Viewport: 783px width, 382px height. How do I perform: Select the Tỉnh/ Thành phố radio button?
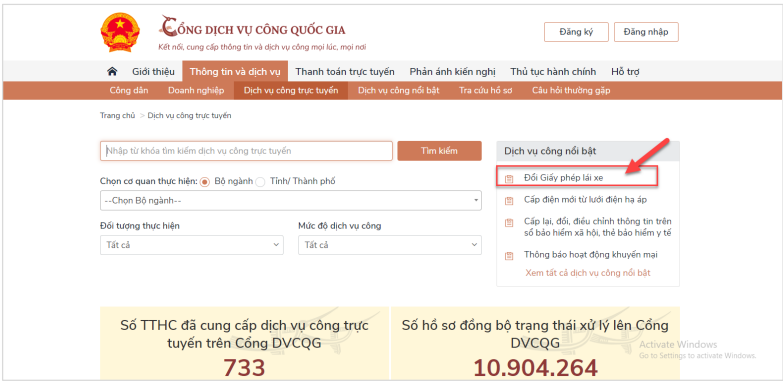(260, 182)
